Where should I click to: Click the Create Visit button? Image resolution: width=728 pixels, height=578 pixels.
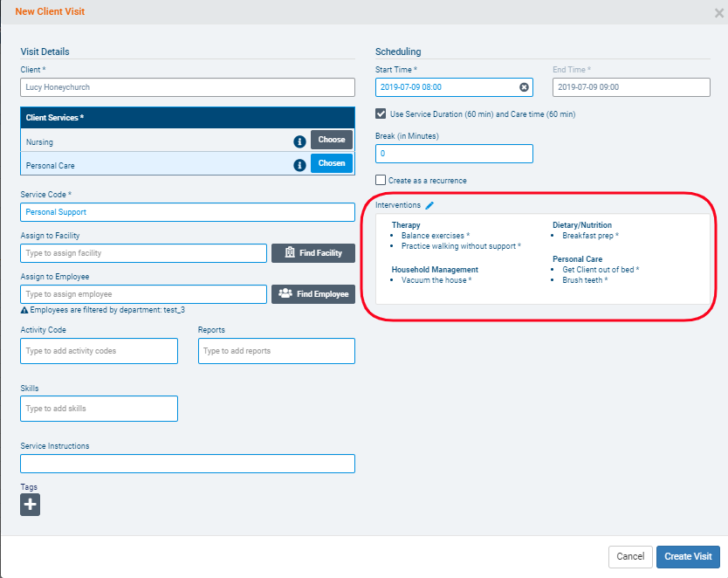click(x=688, y=556)
